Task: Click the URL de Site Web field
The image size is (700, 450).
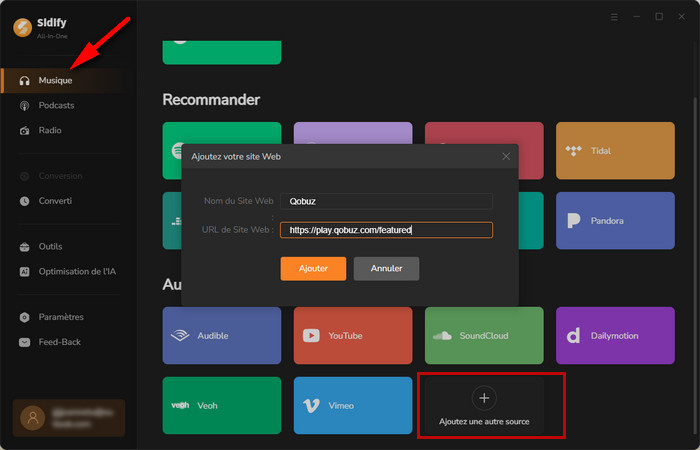Action: pyautogui.click(x=386, y=230)
